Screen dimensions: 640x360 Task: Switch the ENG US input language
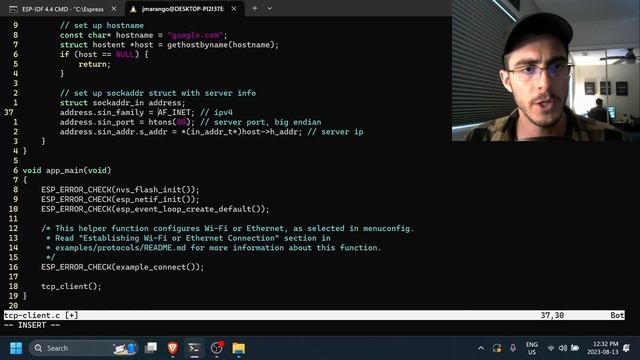(x=532, y=348)
